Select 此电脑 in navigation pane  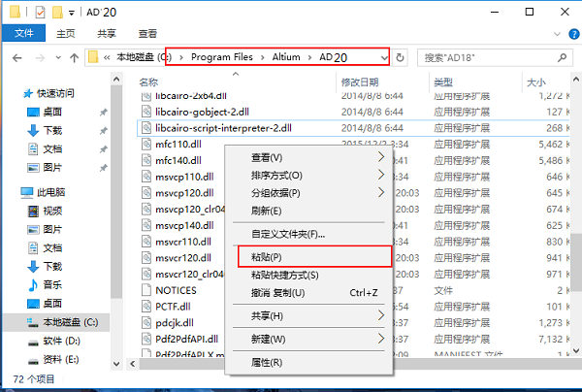[50, 192]
